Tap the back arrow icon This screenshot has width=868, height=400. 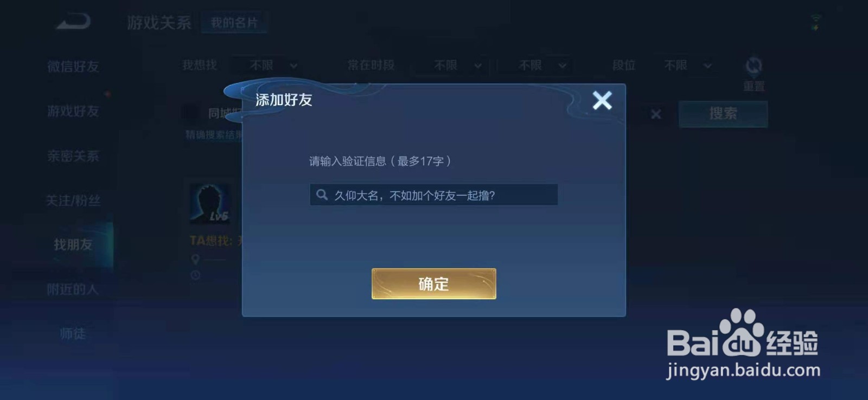pyautogui.click(x=73, y=22)
